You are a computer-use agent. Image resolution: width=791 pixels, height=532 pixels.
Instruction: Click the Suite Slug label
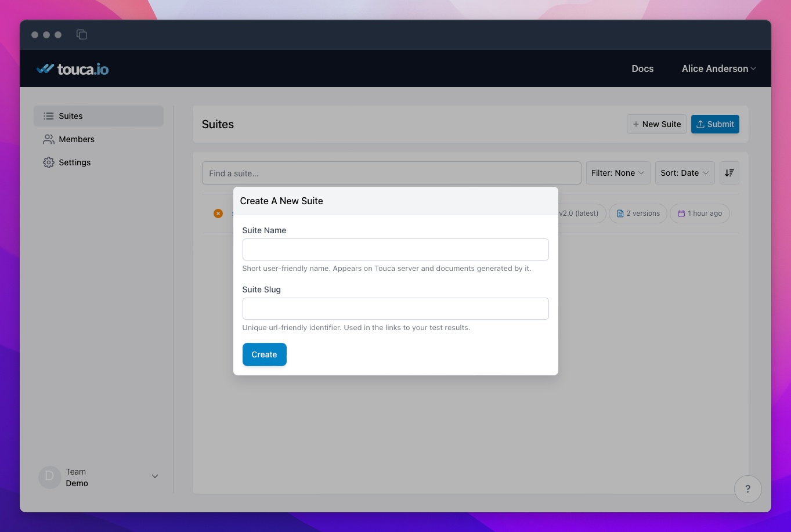coord(261,289)
